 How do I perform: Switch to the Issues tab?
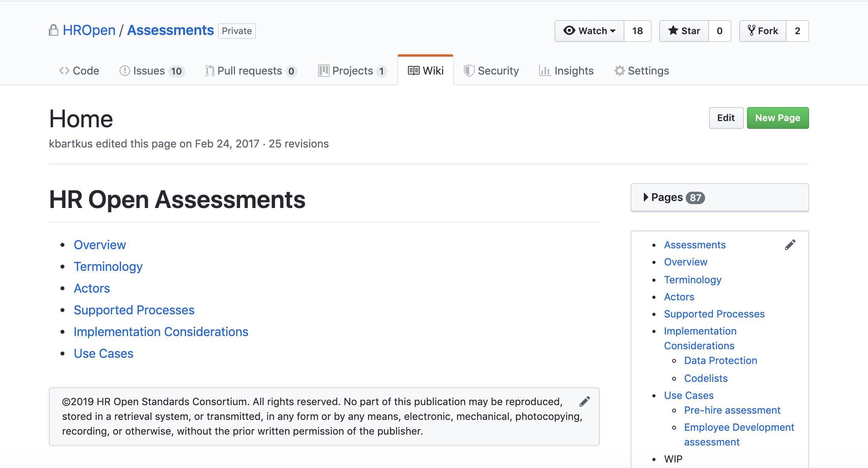point(152,71)
